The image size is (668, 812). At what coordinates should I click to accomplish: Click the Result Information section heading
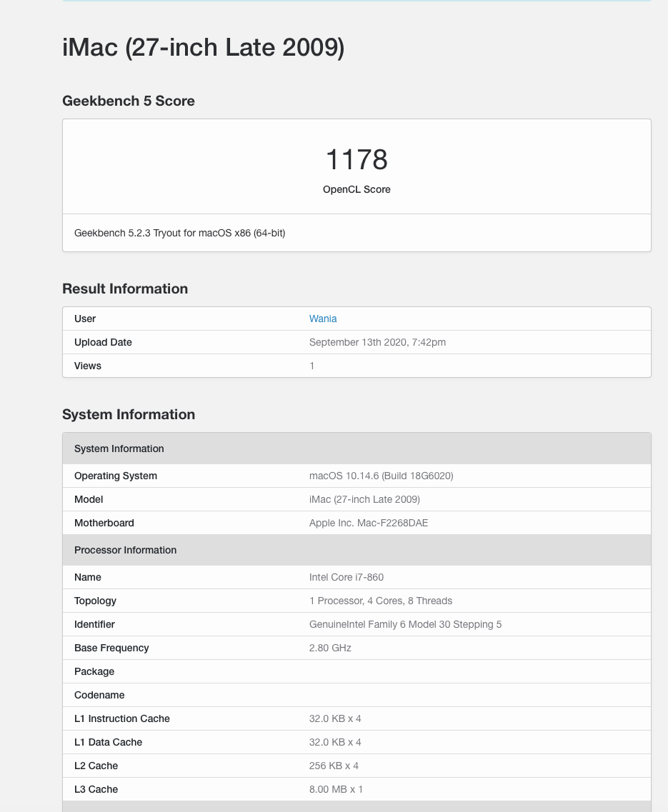(x=125, y=289)
